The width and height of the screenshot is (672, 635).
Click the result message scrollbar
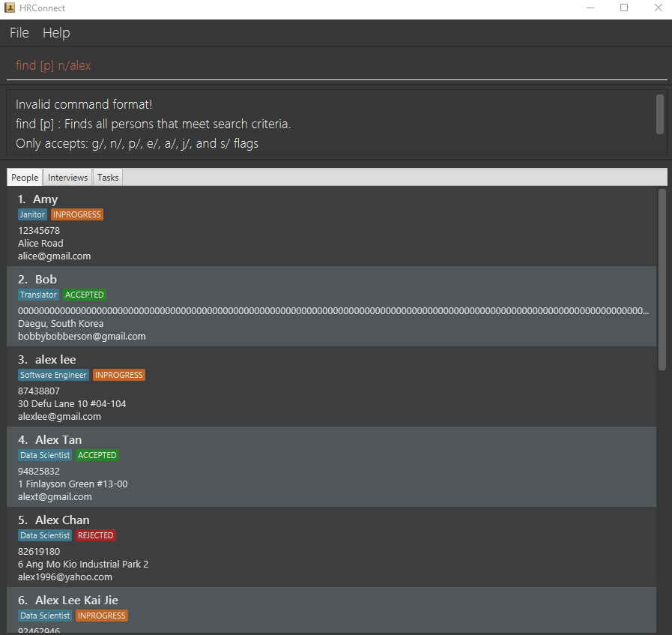pos(660,114)
